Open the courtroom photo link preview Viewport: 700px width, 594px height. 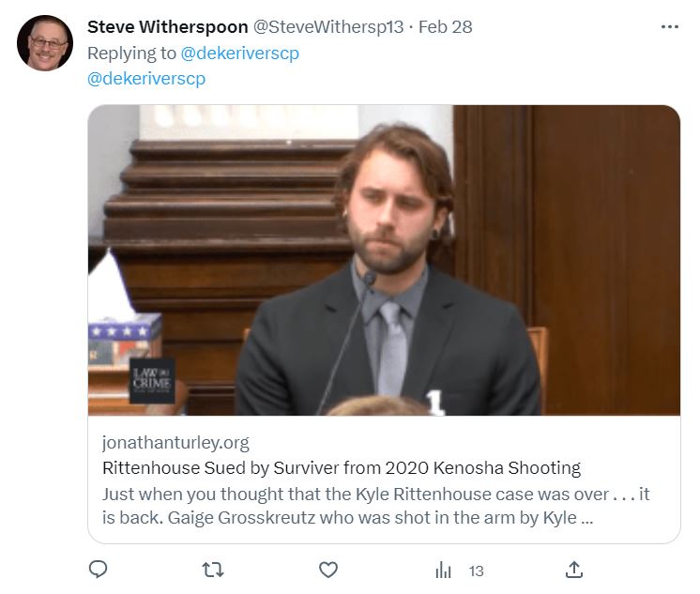384,260
